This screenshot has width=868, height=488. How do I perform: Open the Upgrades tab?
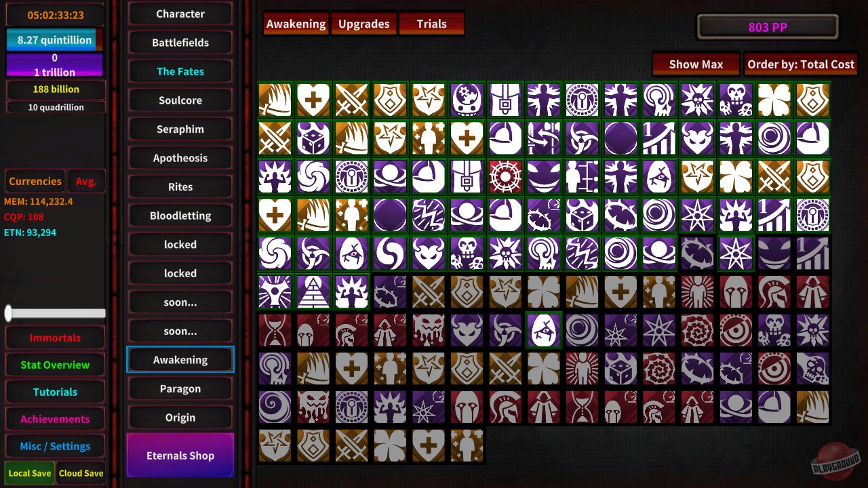point(364,24)
